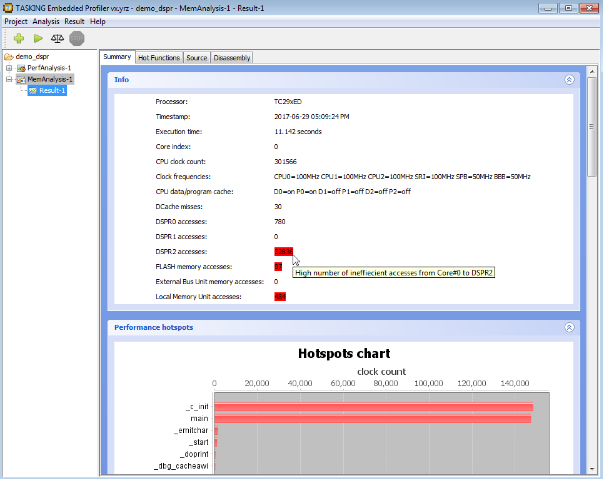
Task: Click the _start label in chart
Action: pos(199,442)
